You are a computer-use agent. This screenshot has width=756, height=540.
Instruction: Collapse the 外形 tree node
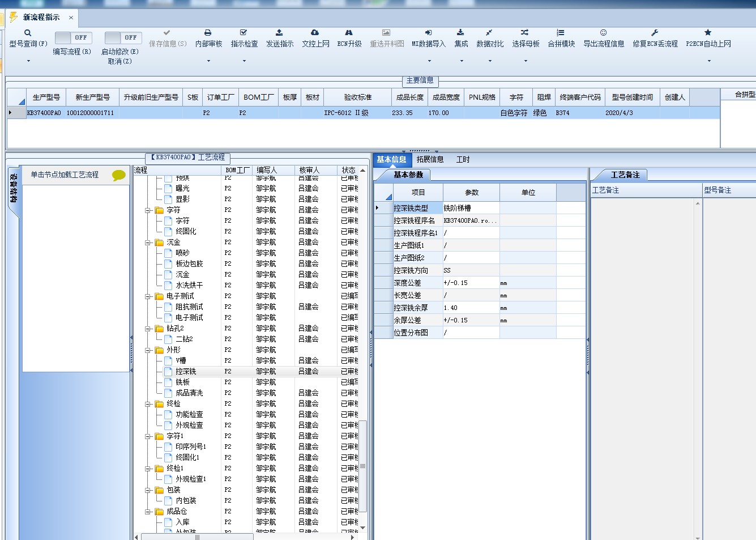pos(148,350)
